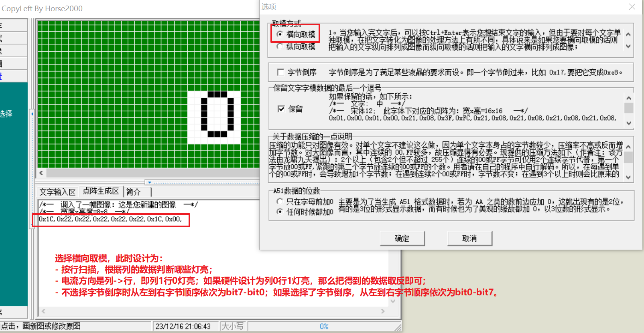Open the 简介 tab

(x=133, y=192)
